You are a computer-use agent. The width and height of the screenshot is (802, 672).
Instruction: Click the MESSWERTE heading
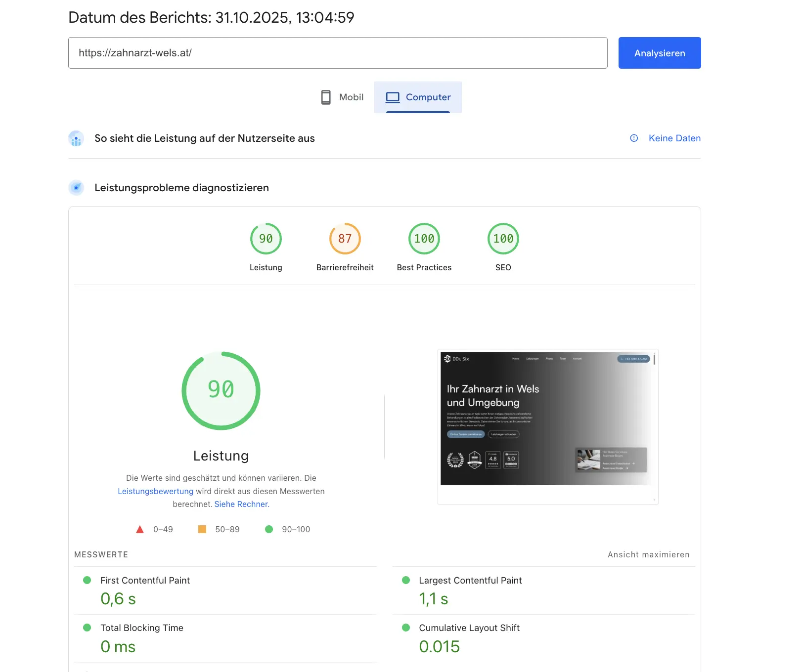point(101,554)
